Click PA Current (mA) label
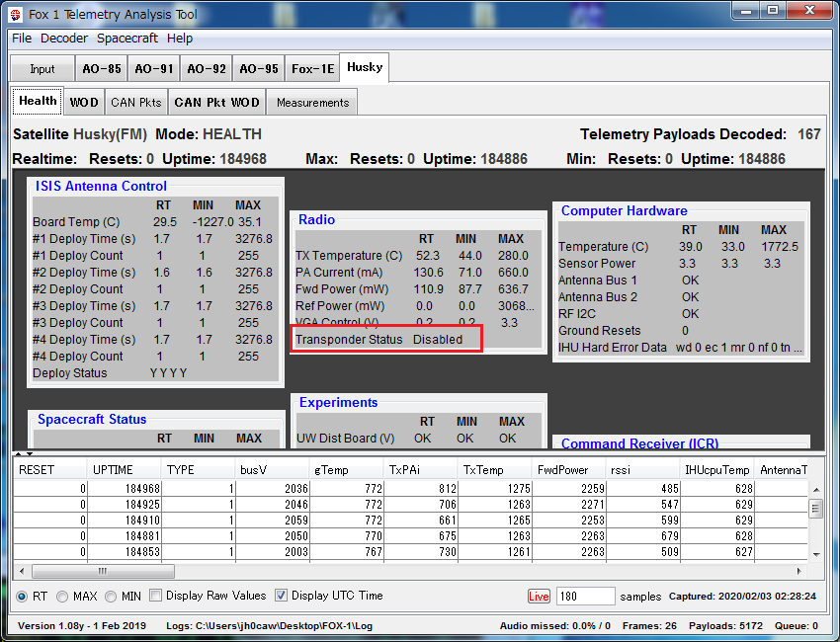The width and height of the screenshot is (840, 642). pos(339,273)
